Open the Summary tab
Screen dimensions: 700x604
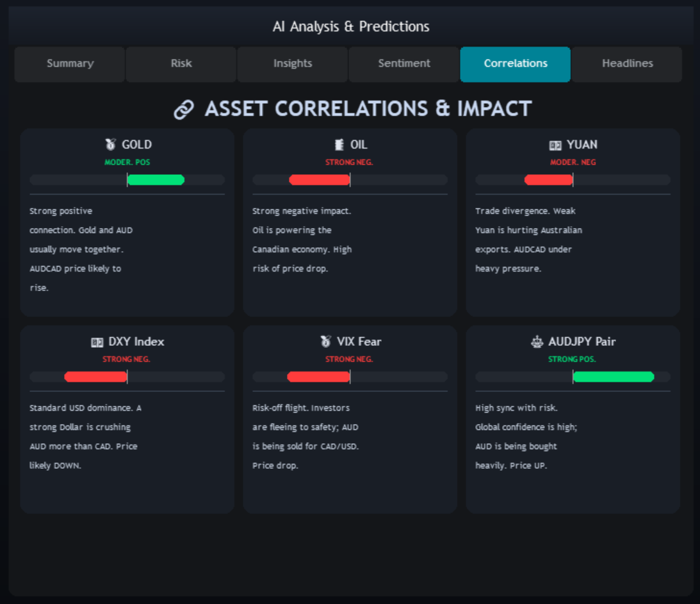[70, 64]
